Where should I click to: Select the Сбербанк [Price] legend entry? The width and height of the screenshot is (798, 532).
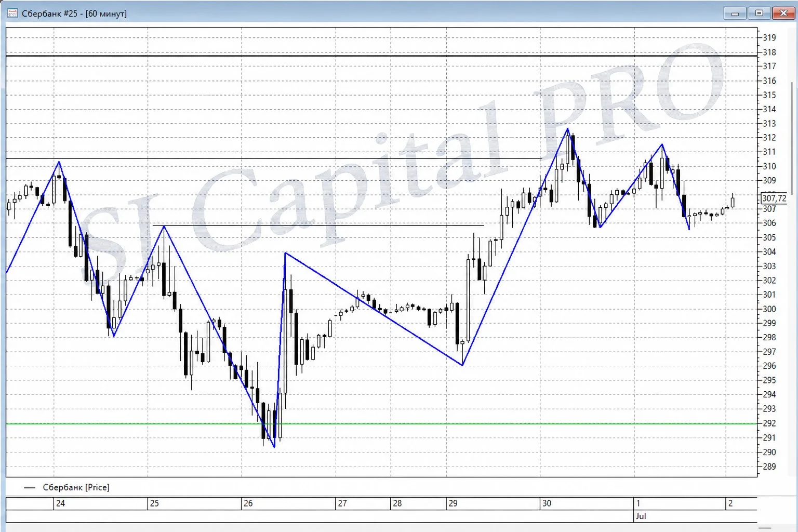[x=66, y=487]
